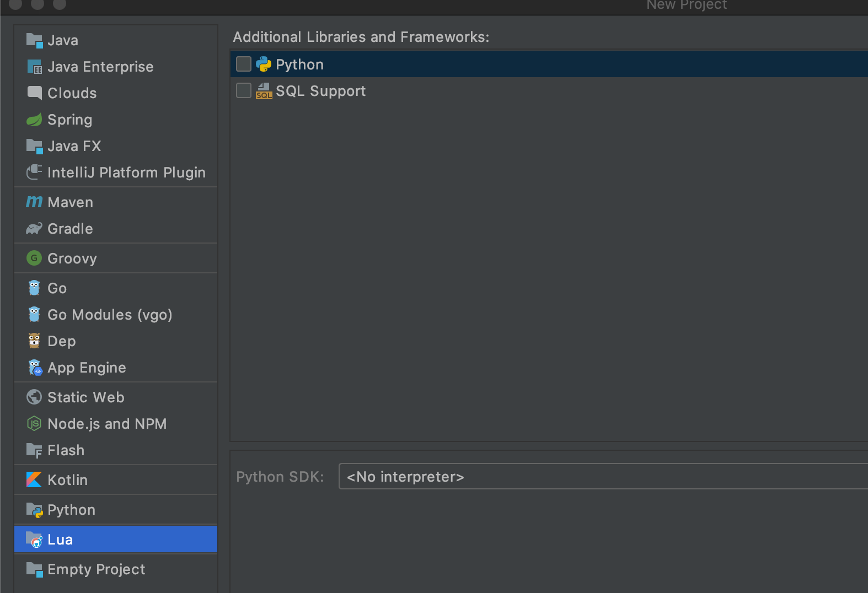
Task: Select the Python label in frameworks list
Action: click(299, 65)
